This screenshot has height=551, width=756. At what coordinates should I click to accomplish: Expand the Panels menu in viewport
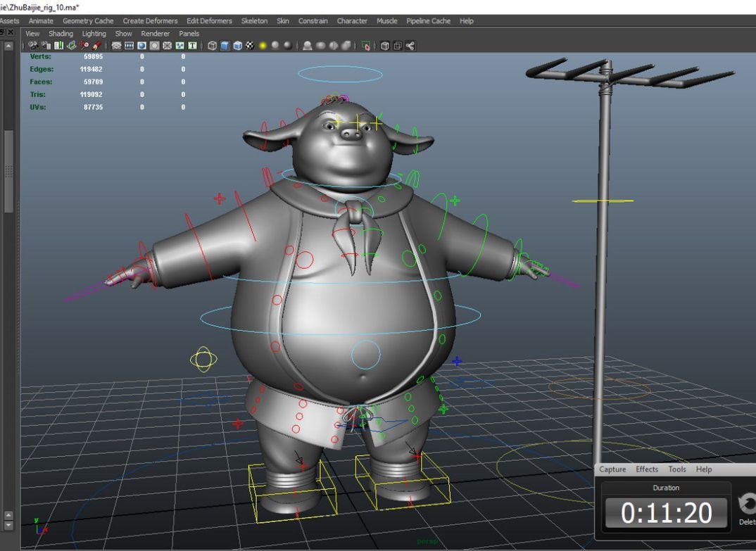pyautogui.click(x=189, y=34)
